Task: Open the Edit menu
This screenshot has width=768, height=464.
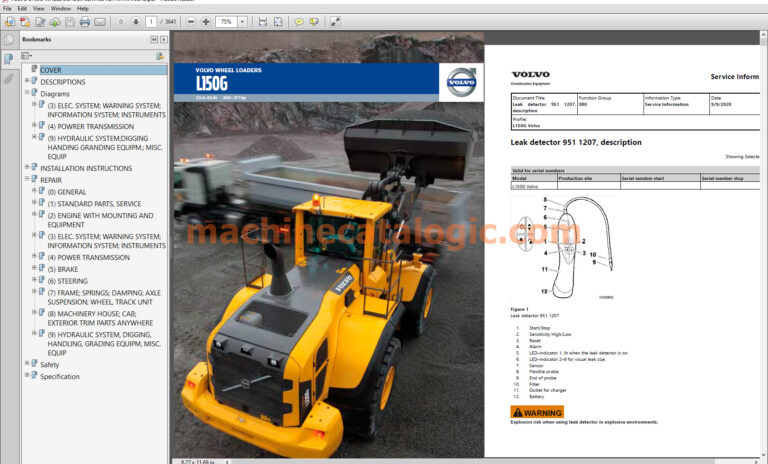Action: point(22,8)
